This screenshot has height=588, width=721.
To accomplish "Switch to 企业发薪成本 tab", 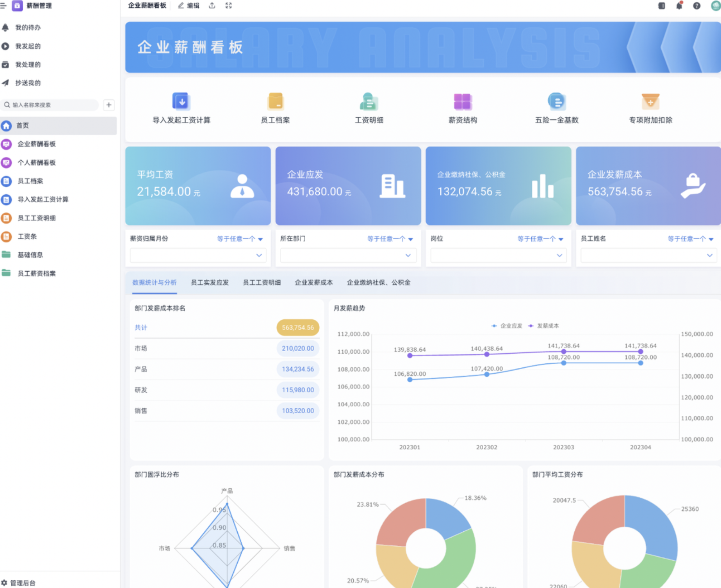I will point(314,283).
